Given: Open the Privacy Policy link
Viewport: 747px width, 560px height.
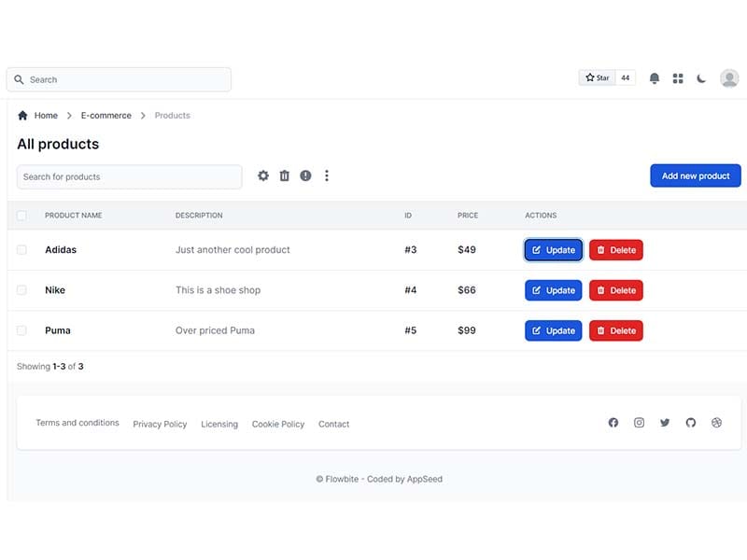Looking at the screenshot, I should [159, 424].
